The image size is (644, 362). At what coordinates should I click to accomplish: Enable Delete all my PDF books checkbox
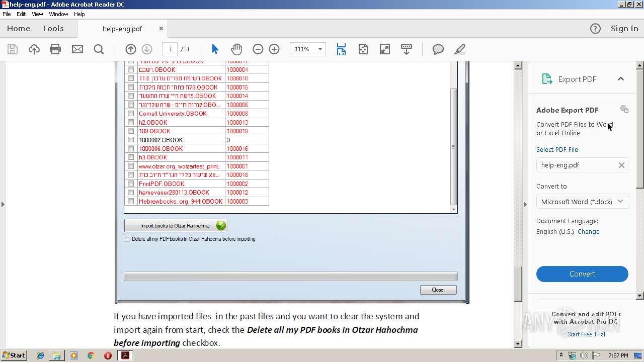(x=127, y=239)
